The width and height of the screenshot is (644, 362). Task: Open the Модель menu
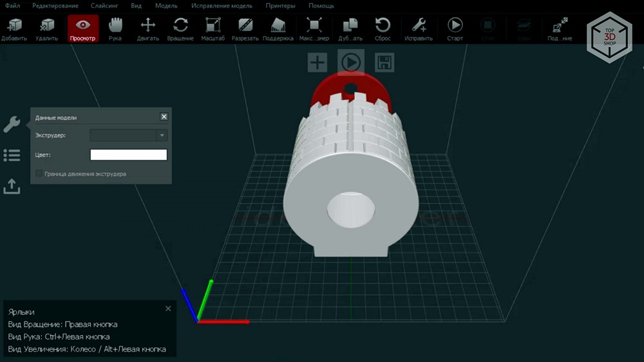coord(166,6)
